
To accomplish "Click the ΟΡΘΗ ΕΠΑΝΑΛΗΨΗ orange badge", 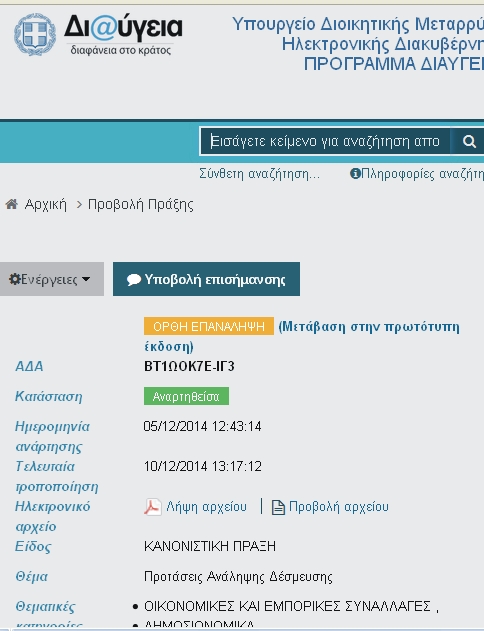I will [x=209, y=326].
